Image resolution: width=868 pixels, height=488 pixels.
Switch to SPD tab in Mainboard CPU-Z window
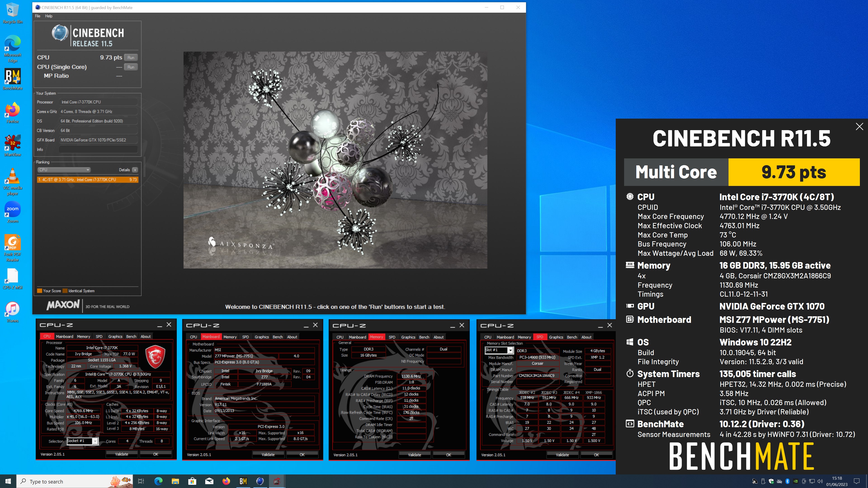(x=245, y=337)
